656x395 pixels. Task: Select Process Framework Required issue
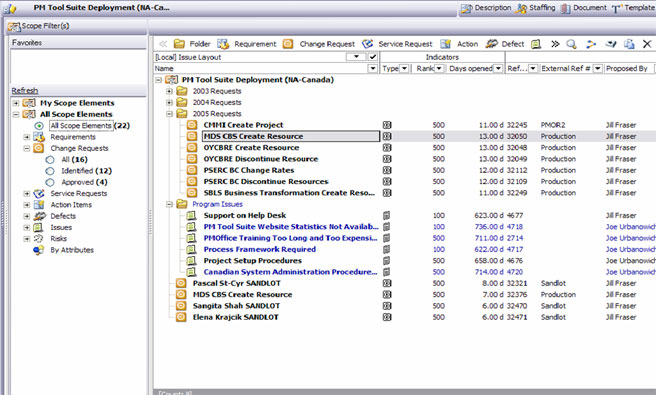point(260,249)
